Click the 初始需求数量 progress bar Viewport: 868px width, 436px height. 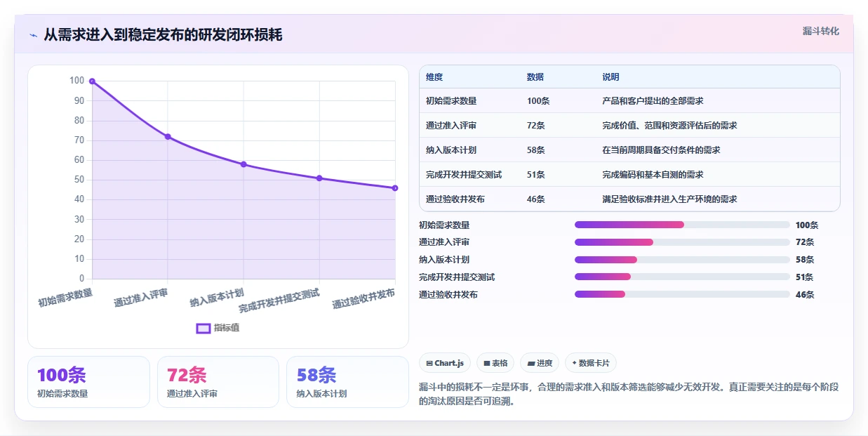coord(682,225)
